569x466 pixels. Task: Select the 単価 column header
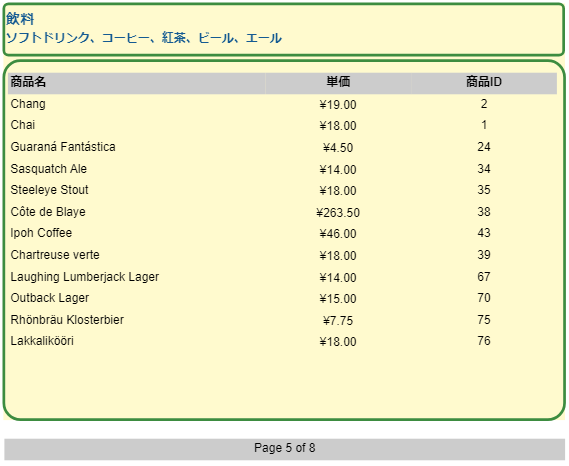pyautogui.click(x=338, y=82)
